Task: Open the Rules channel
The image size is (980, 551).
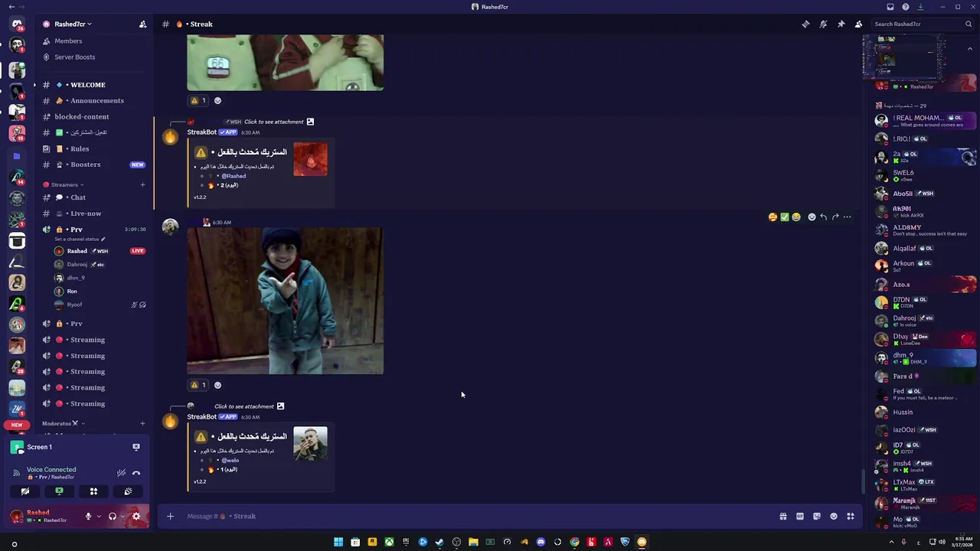Action: click(80, 148)
